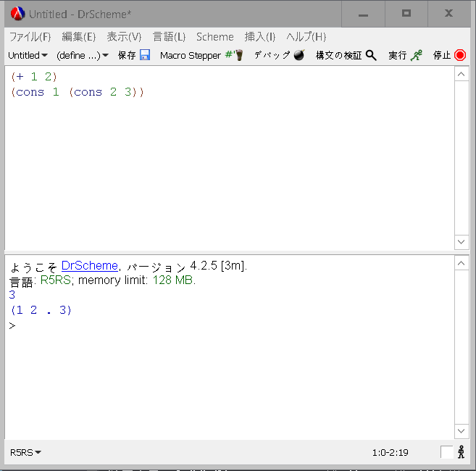Open the Untitled file dropdown
This screenshot has width=476, height=471.
coord(28,55)
